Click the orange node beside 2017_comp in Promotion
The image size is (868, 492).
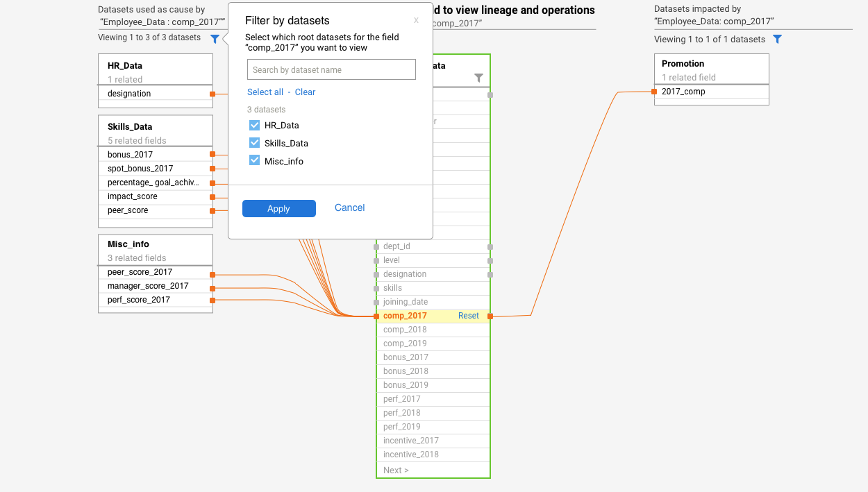(653, 90)
